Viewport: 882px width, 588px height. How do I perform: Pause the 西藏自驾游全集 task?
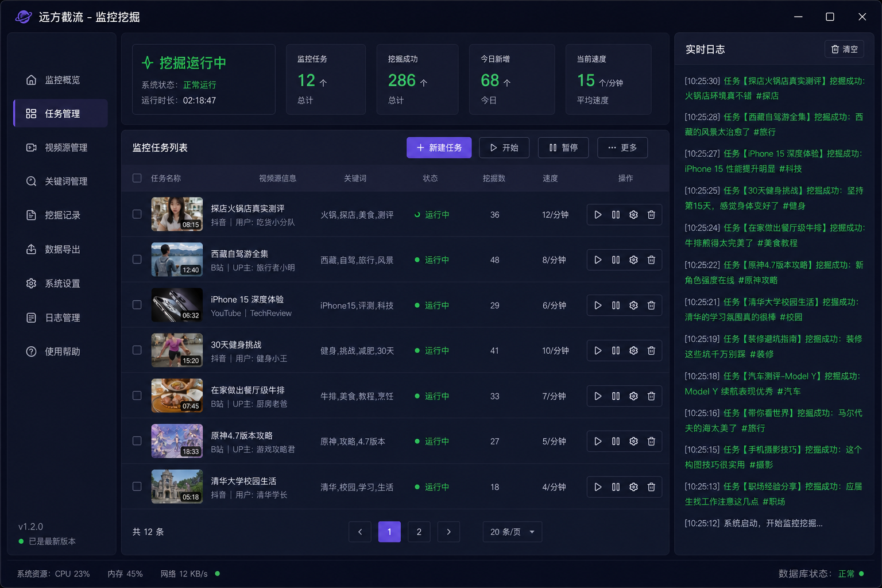(616, 260)
